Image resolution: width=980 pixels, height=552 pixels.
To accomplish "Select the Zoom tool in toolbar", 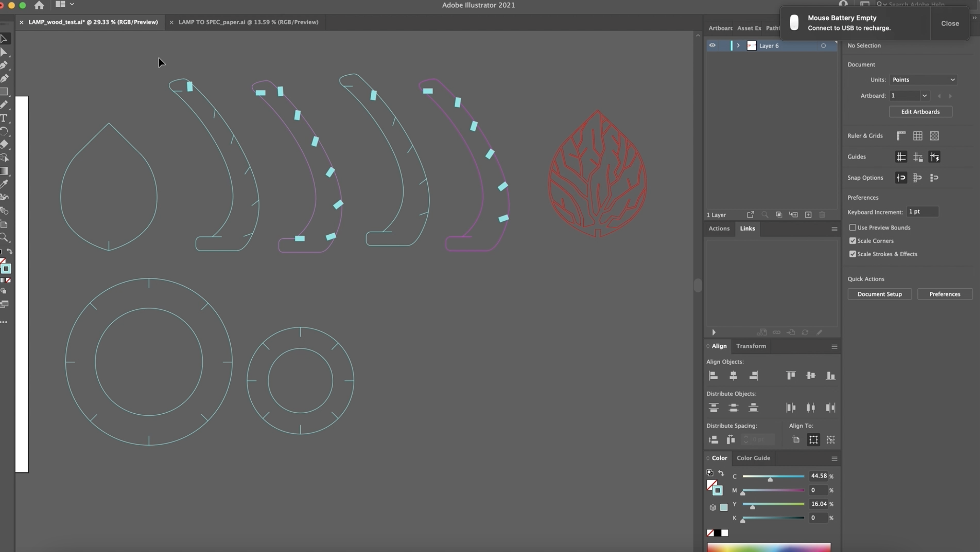I will click(x=4, y=237).
